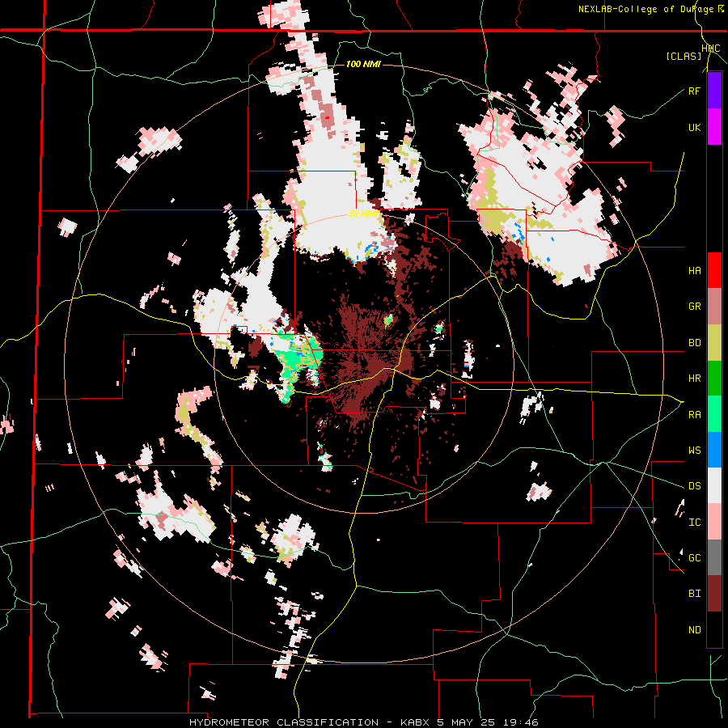Click the DS legend label

(694, 486)
